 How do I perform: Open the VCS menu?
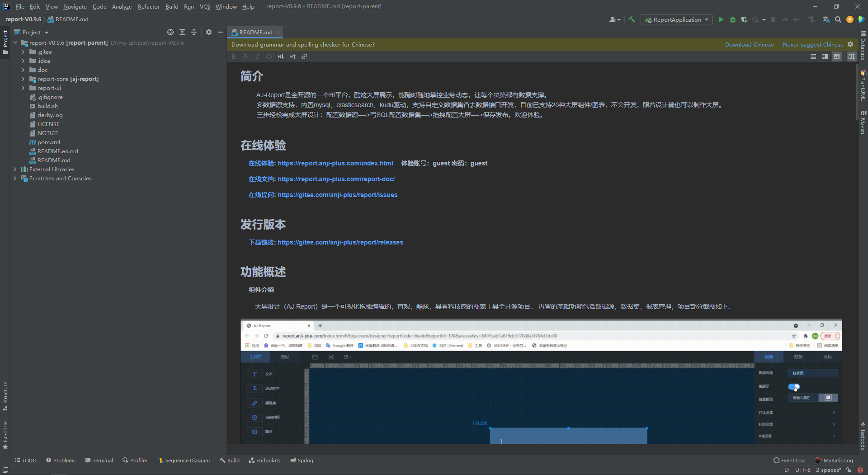click(205, 6)
